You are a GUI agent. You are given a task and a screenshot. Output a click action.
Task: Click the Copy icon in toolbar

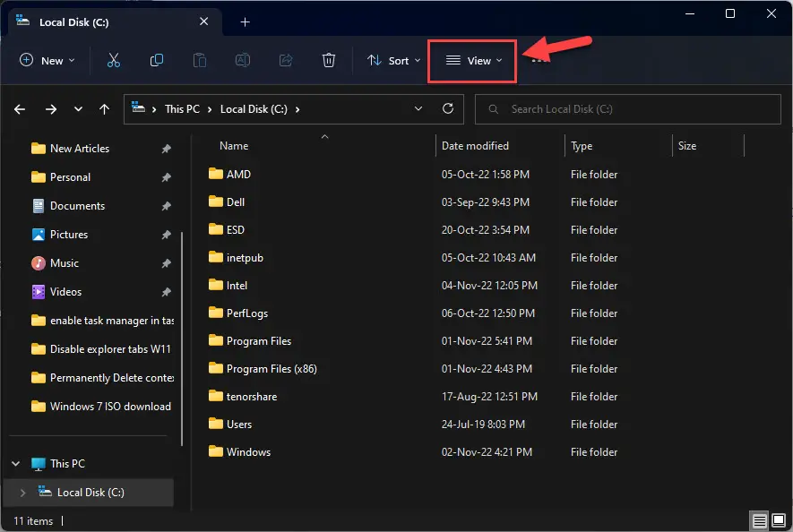157,60
